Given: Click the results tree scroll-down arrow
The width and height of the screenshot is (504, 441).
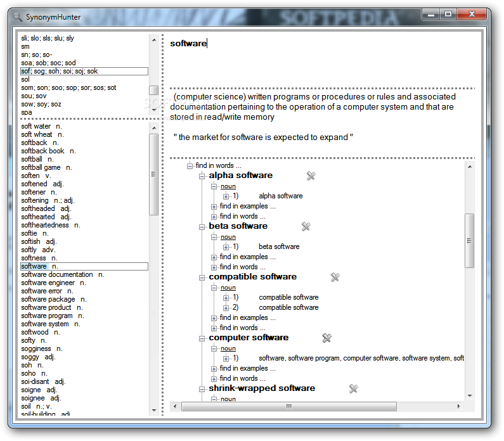Looking at the screenshot, I should pyautogui.click(x=470, y=396).
